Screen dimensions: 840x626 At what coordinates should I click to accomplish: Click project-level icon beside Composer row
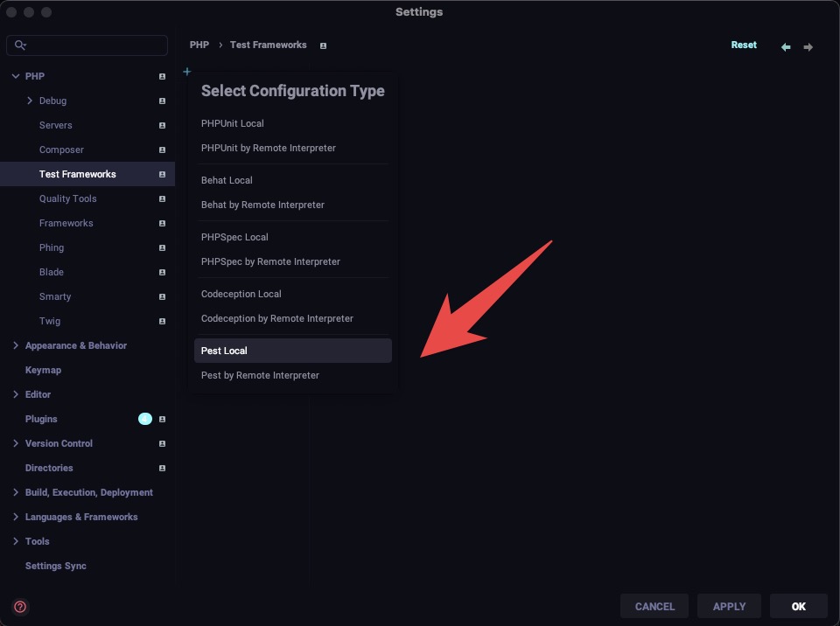[x=162, y=150]
